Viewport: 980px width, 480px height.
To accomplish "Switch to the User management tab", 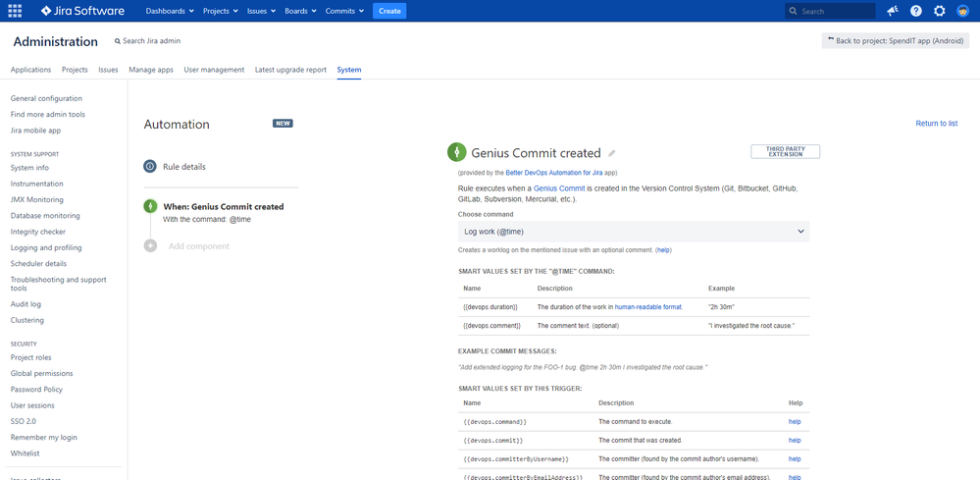I will pos(214,70).
